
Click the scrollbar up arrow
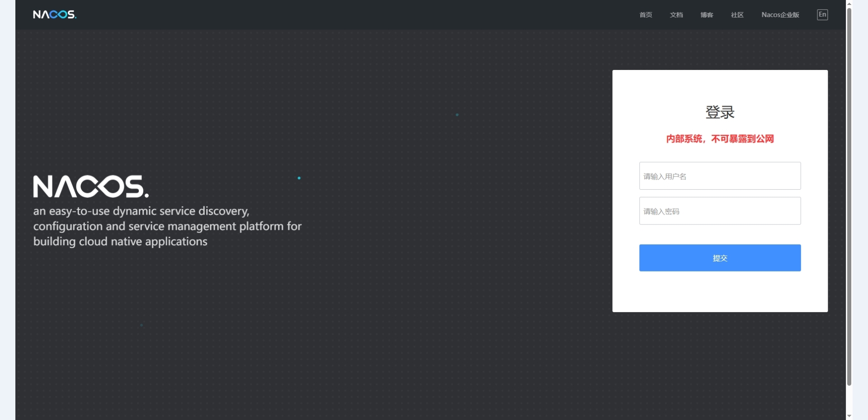point(849,4)
